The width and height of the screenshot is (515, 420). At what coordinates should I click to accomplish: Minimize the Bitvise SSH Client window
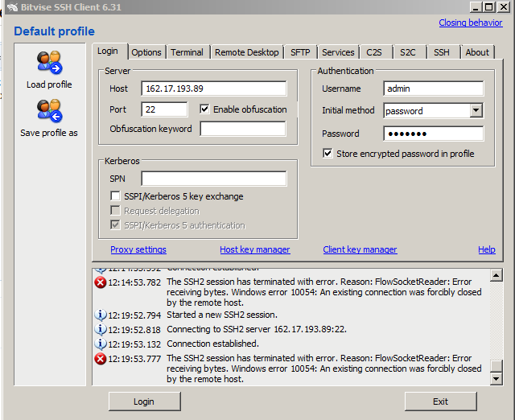pyautogui.click(x=476, y=7)
